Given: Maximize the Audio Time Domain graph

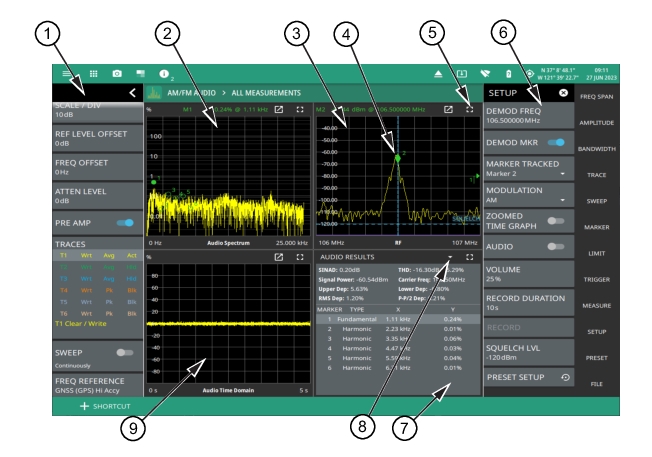Looking at the screenshot, I should pos(298,257).
